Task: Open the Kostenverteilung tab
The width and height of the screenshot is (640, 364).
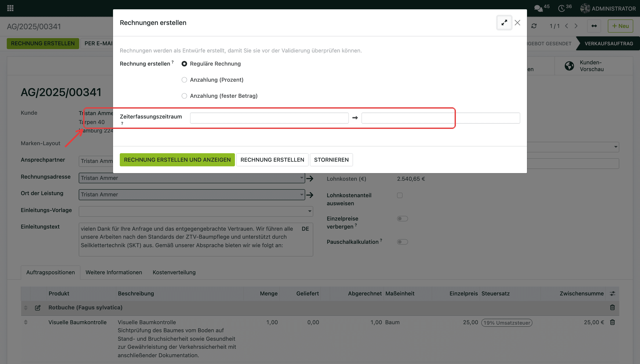Action: 174,272
